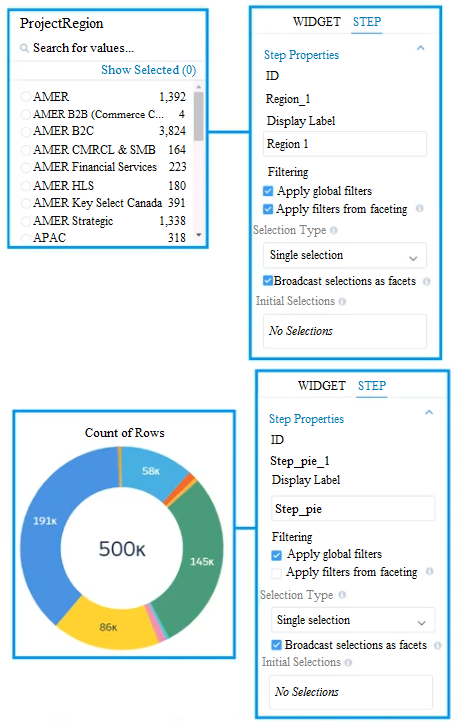Click info icon next to lower Initial Selections
The image size is (463, 727).
coord(348,663)
